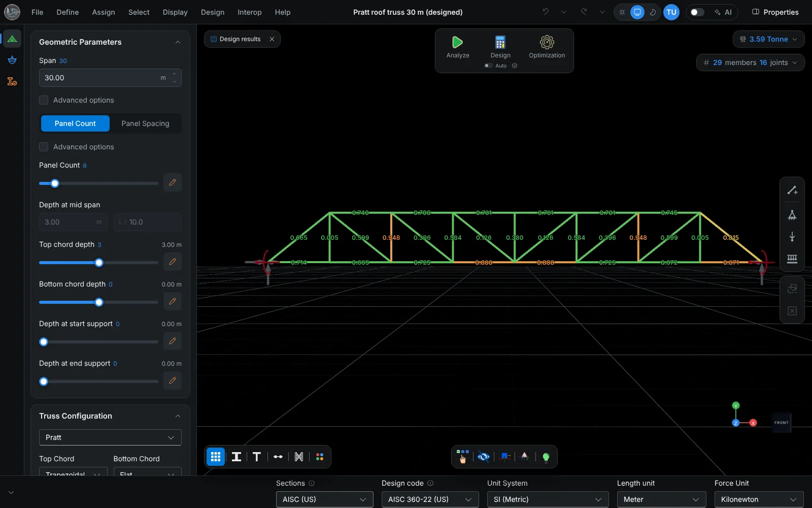Open the truss geometry sidebar icon
The height and width of the screenshot is (508, 812).
12,39
